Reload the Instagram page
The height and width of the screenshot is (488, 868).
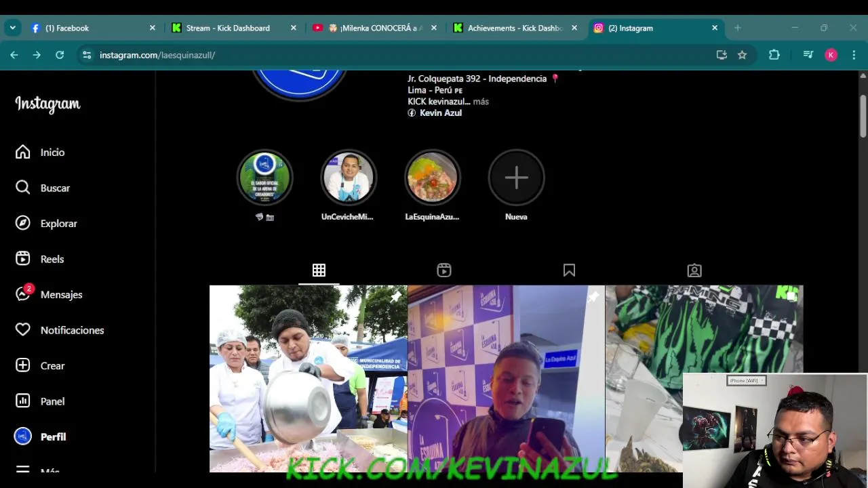(60, 55)
